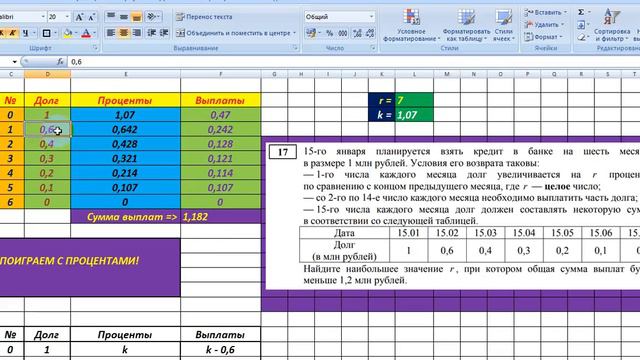This screenshot has height=360, width=640.
Task: Decrease font size with the small A icon
Action: [91, 17]
